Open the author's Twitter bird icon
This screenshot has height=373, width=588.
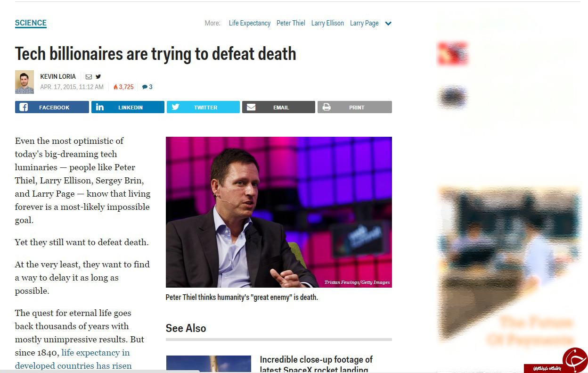point(98,76)
